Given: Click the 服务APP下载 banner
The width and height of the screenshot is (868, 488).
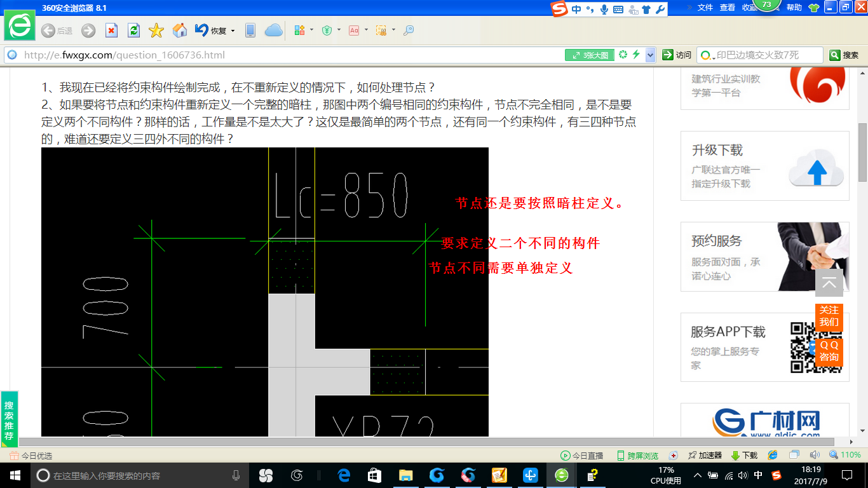Looking at the screenshot, I should tap(765, 347).
